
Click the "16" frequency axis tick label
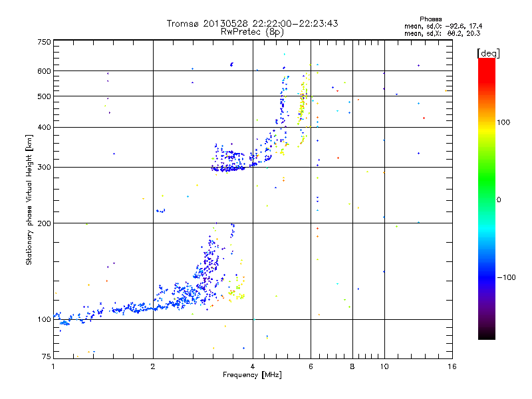[x=452, y=366]
